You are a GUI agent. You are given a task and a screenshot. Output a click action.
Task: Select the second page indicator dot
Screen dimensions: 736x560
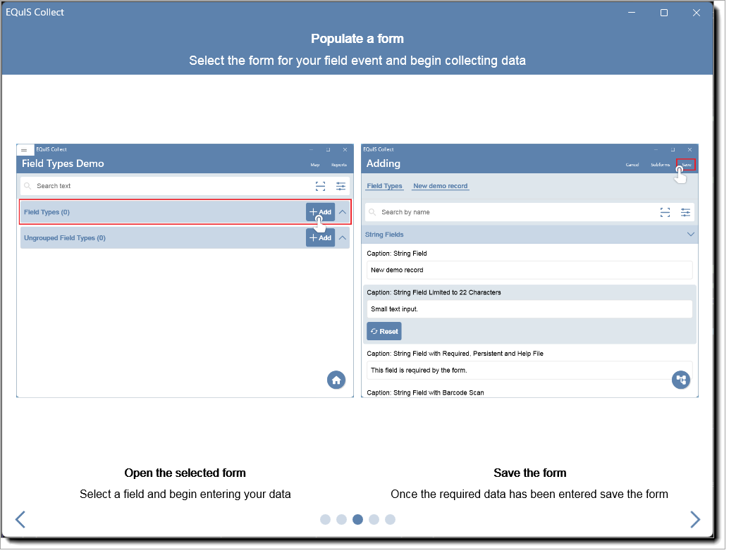click(342, 520)
